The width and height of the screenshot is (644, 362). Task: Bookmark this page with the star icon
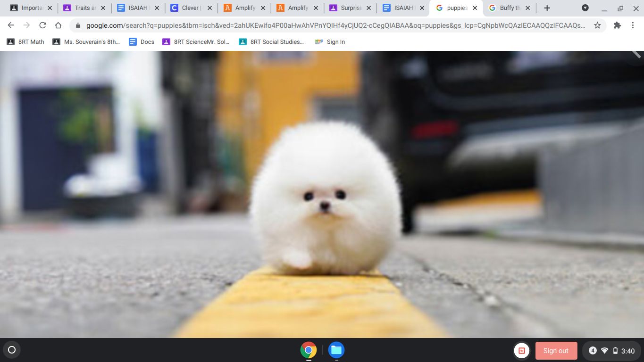click(597, 25)
